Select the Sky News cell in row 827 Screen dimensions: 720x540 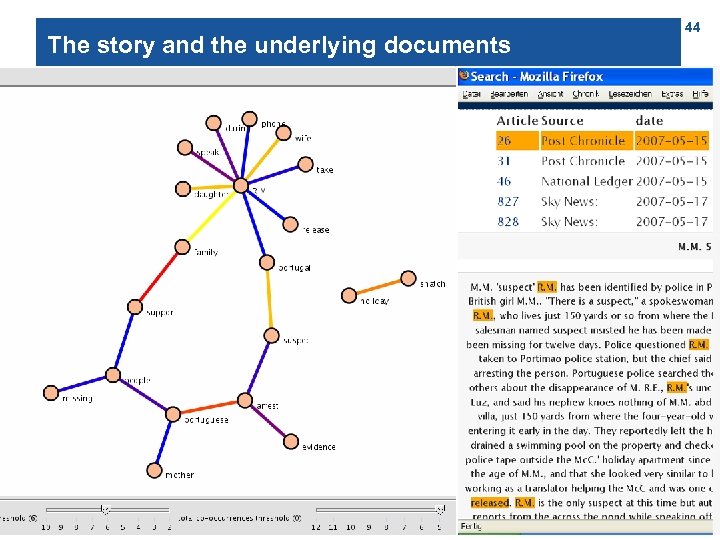(569, 201)
